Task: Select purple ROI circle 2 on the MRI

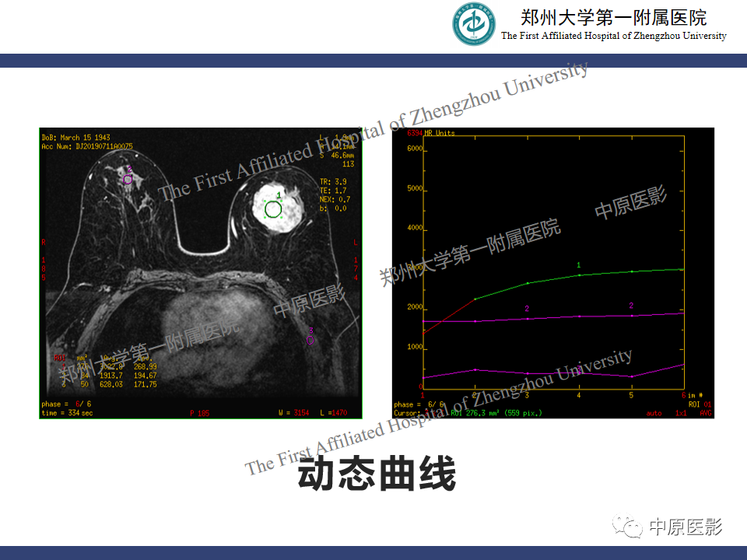Action: 128,179
